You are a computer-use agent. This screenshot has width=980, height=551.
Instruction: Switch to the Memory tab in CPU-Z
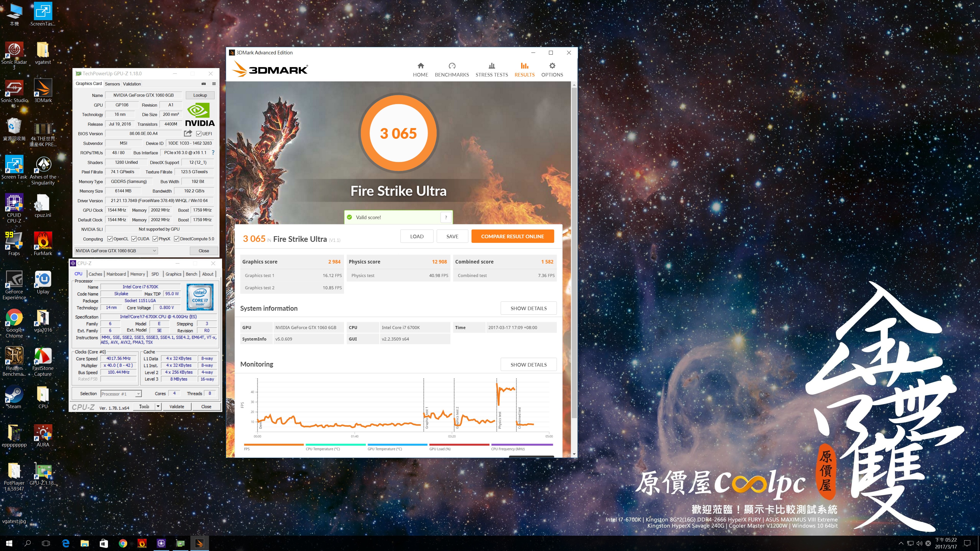point(137,274)
